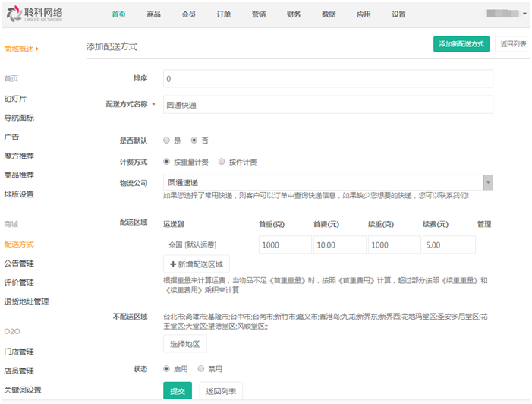Image resolution: width=532 pixels, height=404 pixels.
Task: Select 按件计费 billing method
Action: [x=222, y=162]
